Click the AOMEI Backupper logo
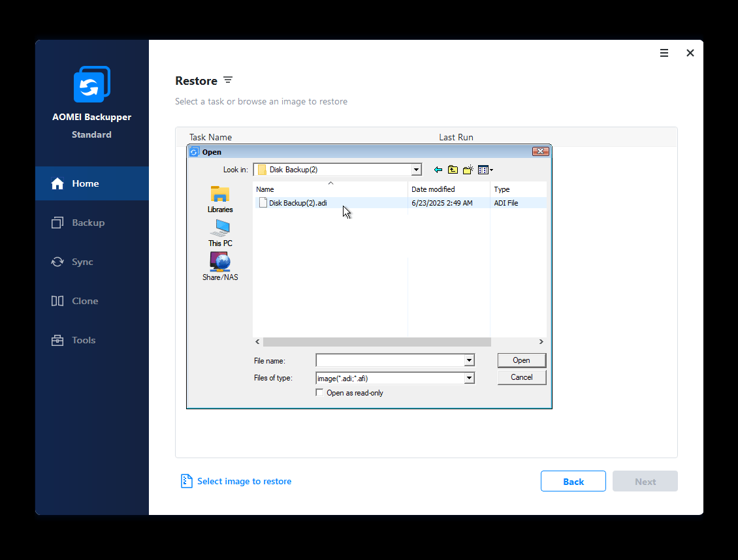 [91, 84]
